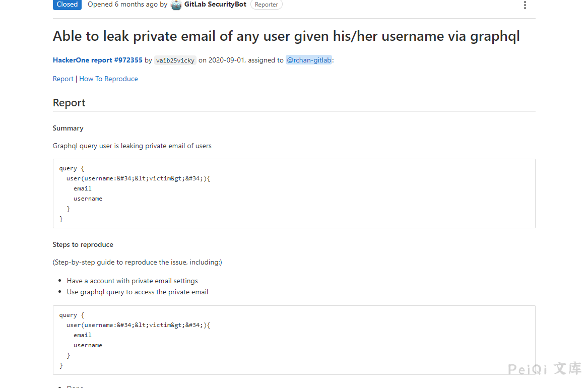Click the PeiQi watermark logo
This screenshot has height=388, width=588.
pyautogui.click(x=545, y=369)
